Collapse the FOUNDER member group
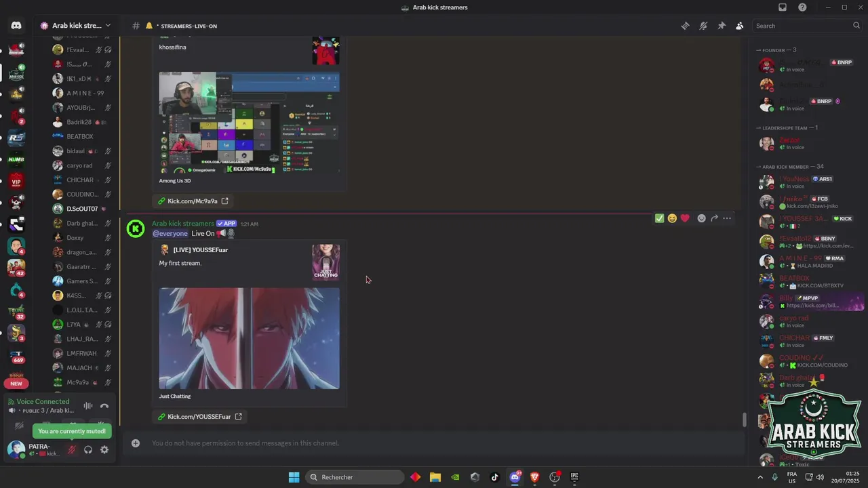The image size is (868, 488). 776,50
